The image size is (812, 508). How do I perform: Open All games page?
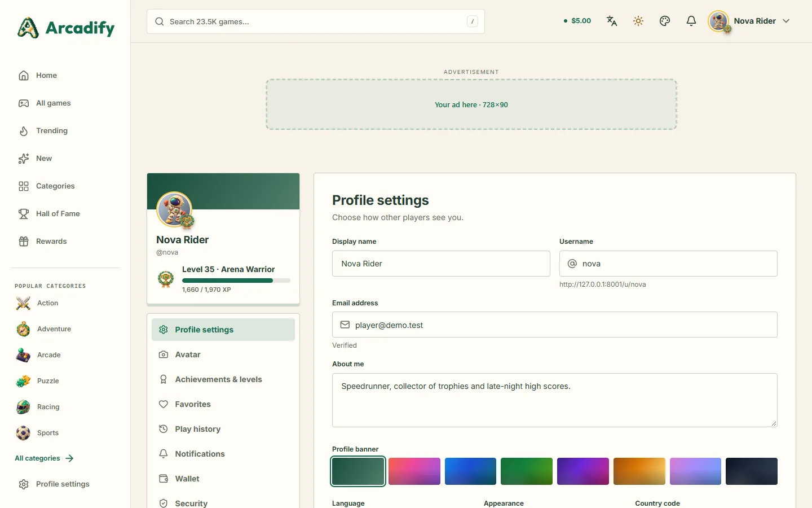[65, 103]
